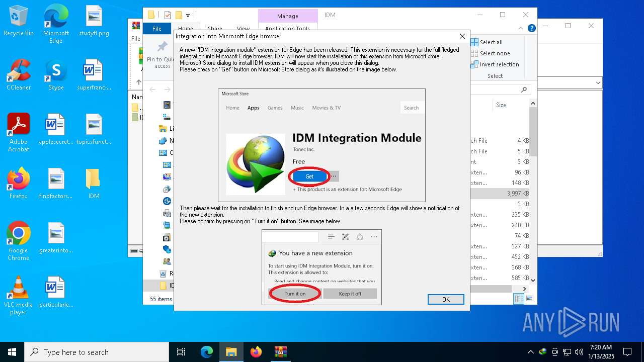Switch to Microsoft Edge on the taskbar
The width and height of the screenshot is (644, 362).
click(x=207, y=352)
